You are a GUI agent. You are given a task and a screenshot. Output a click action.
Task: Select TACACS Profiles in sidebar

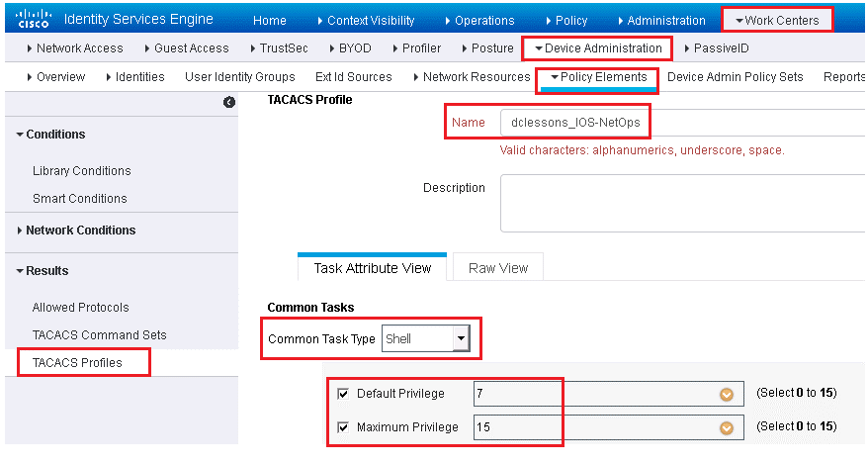tap(77, 363)
